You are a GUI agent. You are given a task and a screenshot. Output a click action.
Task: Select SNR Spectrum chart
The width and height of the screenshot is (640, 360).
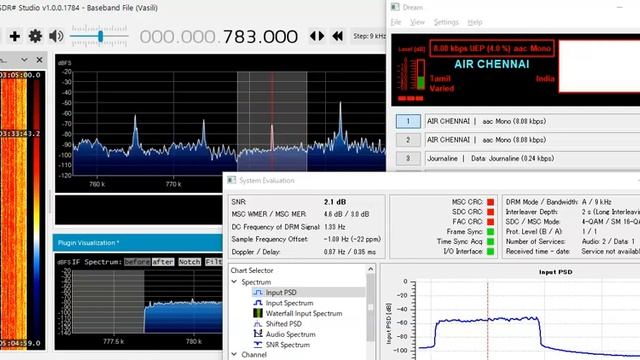tap(288, 344)
